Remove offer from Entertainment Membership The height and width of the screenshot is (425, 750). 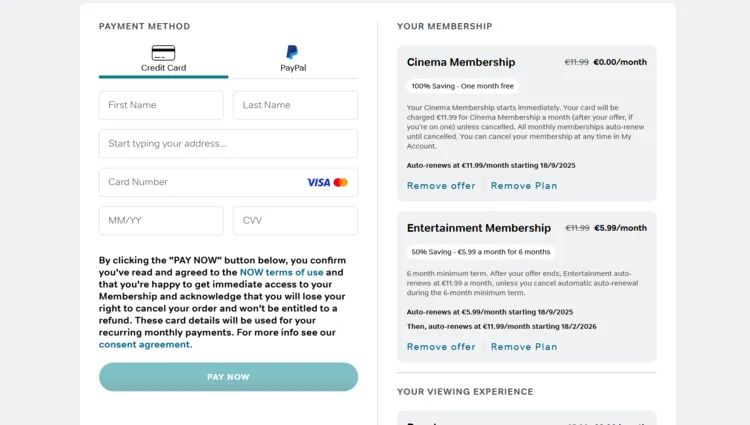tap(441, 347)
